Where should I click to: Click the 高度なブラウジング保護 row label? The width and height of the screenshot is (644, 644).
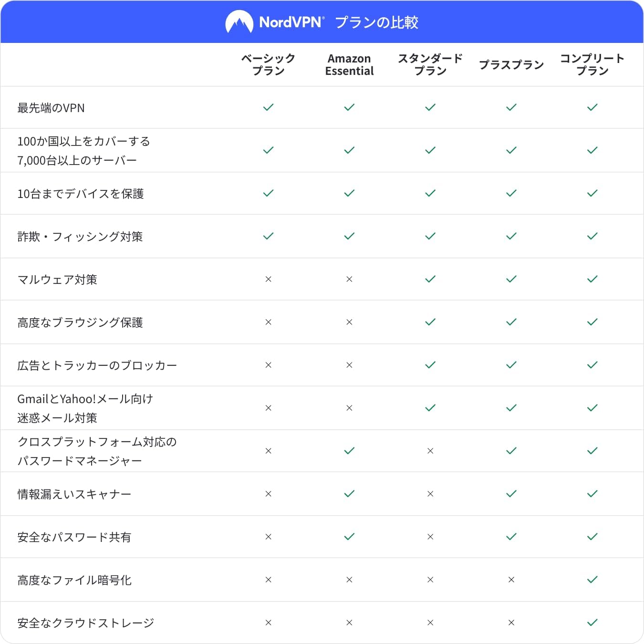coord(80,322)
